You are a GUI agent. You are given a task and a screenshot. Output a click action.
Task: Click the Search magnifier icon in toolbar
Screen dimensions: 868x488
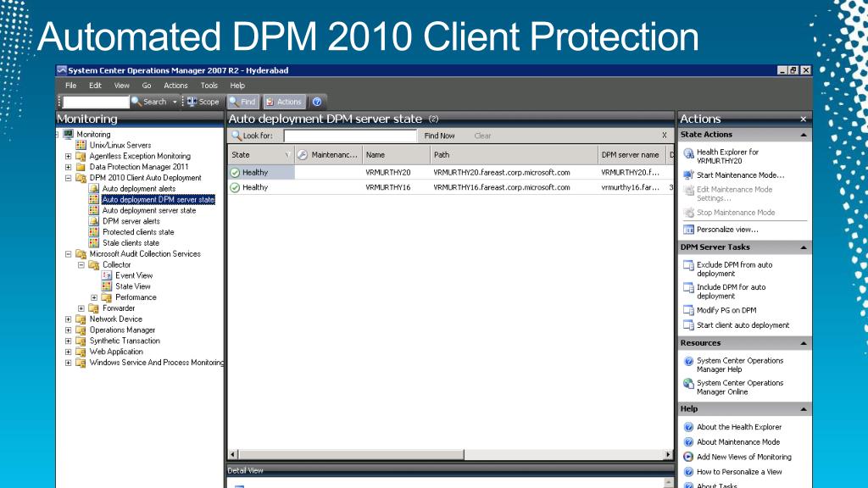(x=136, y=102)
